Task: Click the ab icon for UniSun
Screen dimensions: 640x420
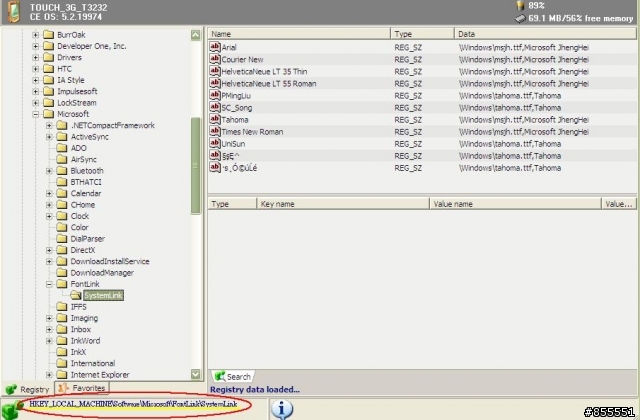Action: click(215, 143)
